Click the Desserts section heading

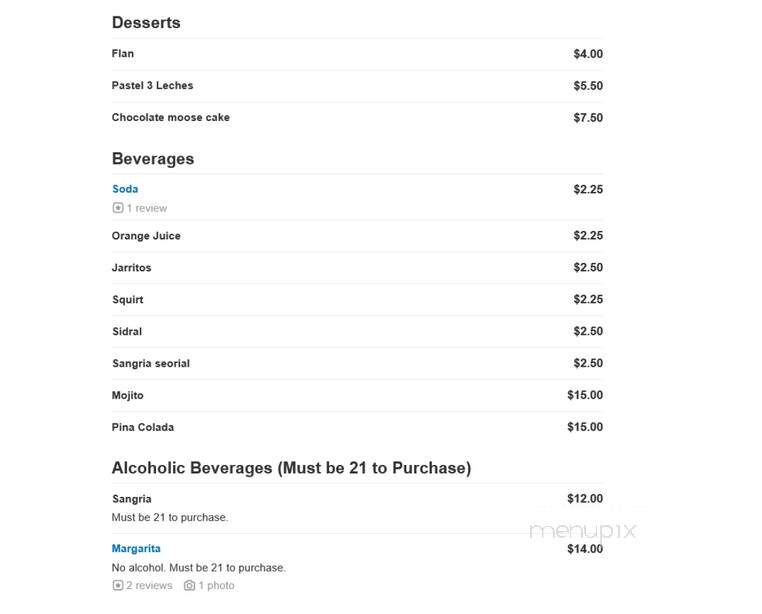[146, 23]
